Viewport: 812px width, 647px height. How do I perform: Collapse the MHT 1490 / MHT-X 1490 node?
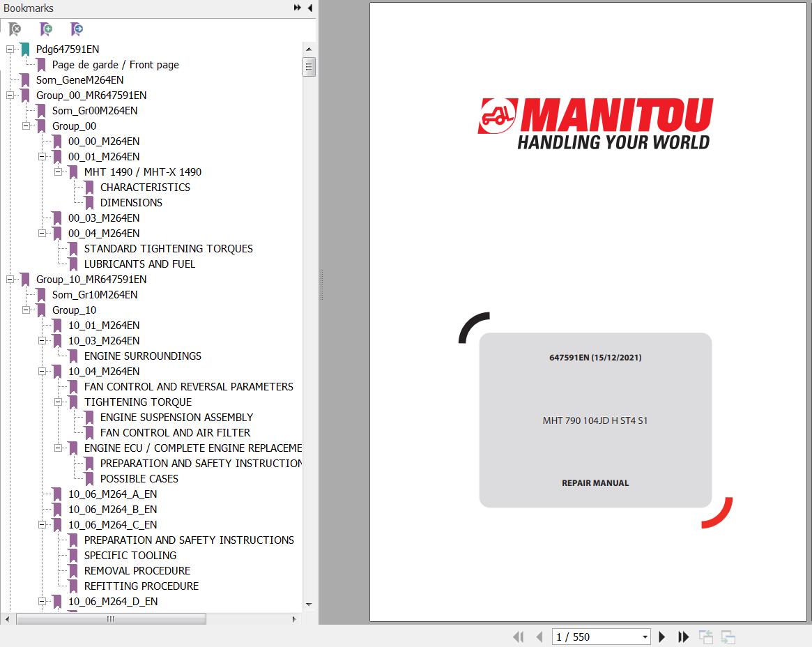[x=58, y=172]
